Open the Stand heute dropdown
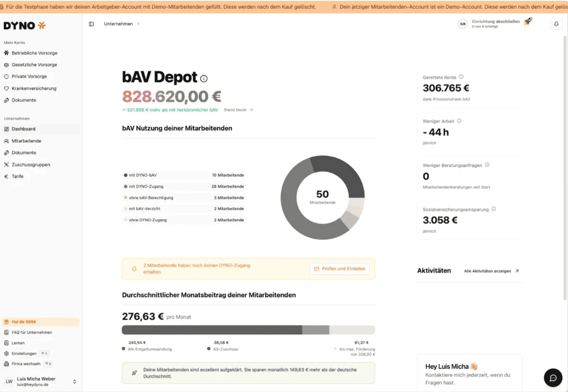 pyautogui.click(x=239, y=110)
